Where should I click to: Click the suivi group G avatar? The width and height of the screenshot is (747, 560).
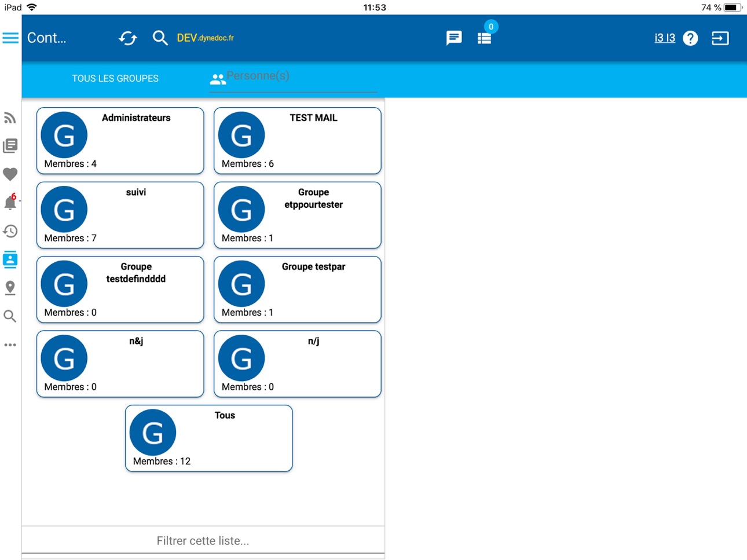(64, 209)
